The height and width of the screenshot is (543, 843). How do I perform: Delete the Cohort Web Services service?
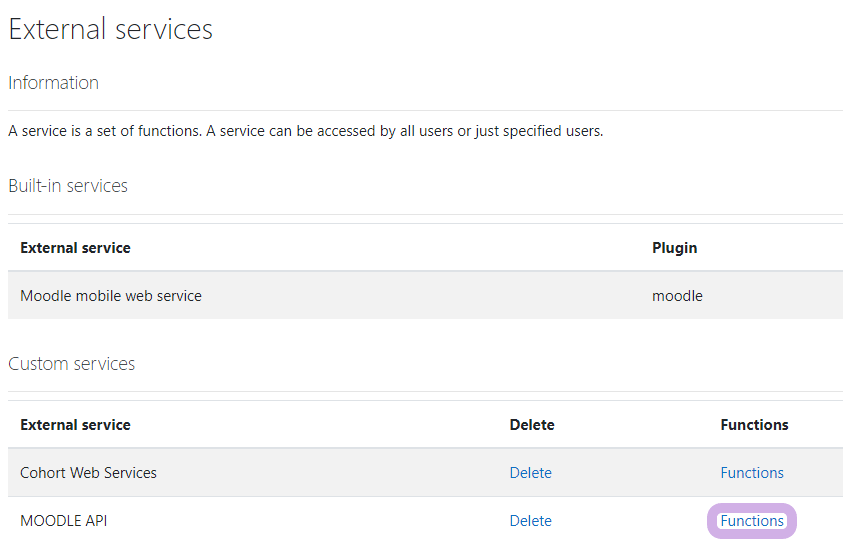coord(531,473)
